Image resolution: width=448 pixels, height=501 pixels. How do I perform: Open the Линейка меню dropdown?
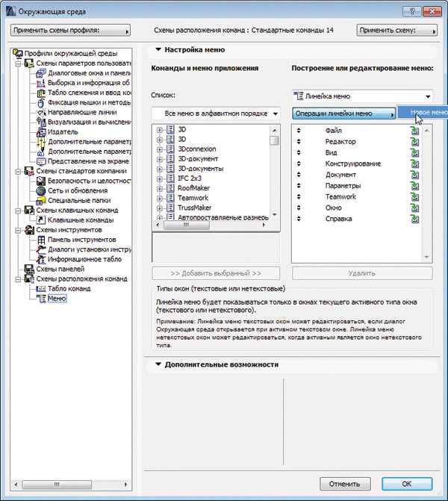(362, 96)
